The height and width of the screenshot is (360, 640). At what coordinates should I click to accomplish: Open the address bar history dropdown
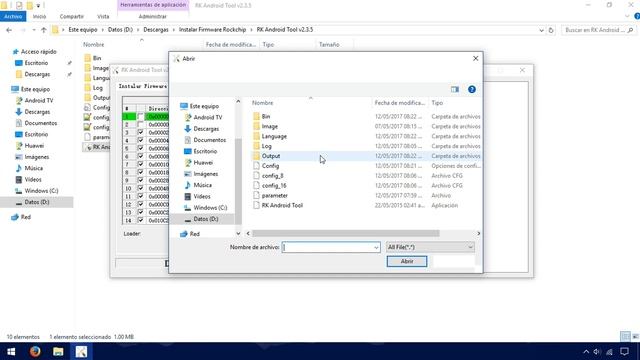click(541, 30)
